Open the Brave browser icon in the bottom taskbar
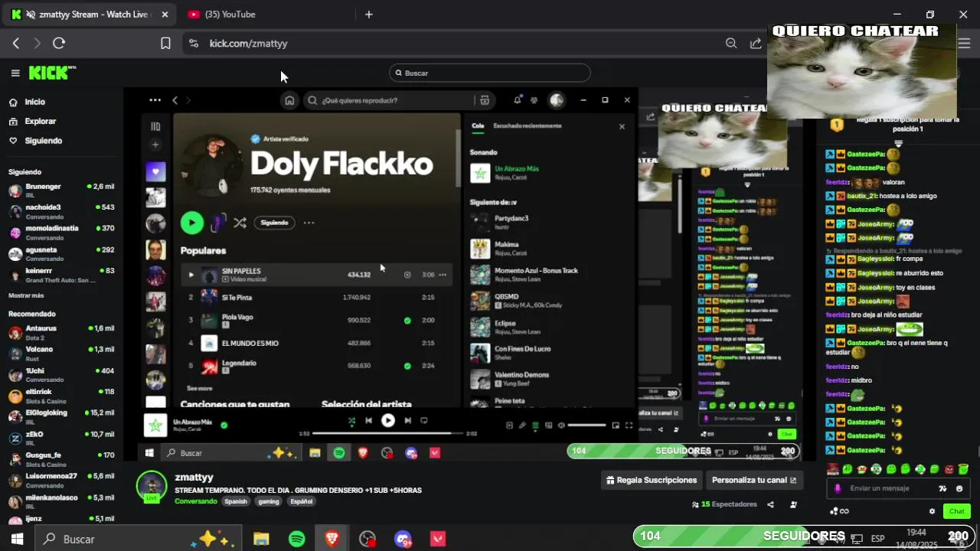Image resolution: width=980 pixels, height=551 pixels. coord(332,539)
